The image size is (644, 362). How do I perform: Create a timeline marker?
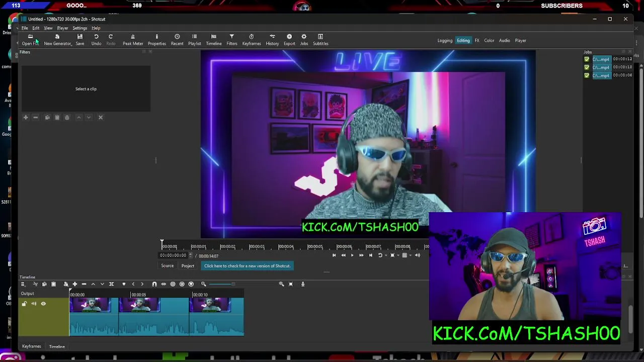[124, 284]
